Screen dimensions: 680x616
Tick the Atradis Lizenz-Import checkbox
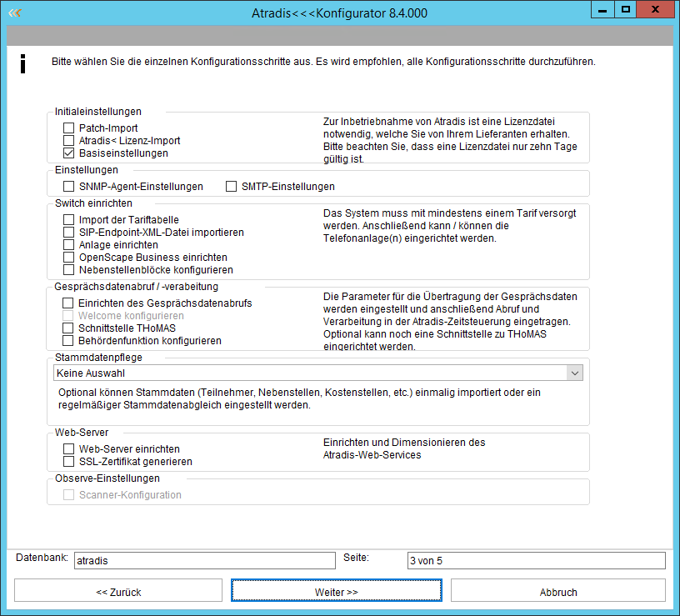click(68, 141)
